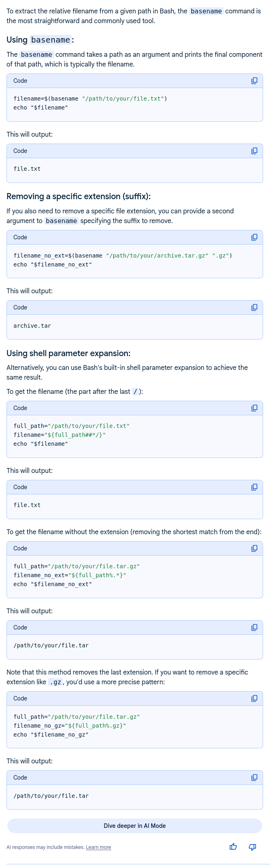Copy the basename archive.tar.gz suffix code
This screenshot has height=868, width=270.
254,237
